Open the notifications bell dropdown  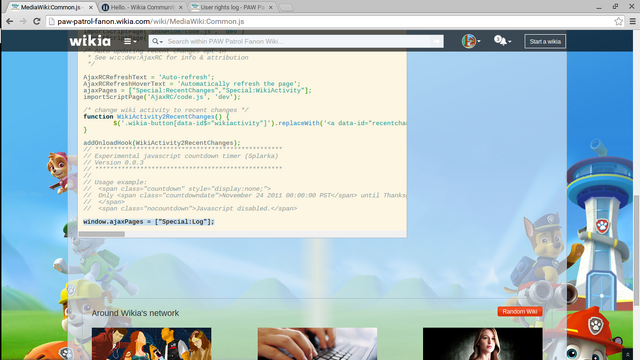tap(502, 41)
